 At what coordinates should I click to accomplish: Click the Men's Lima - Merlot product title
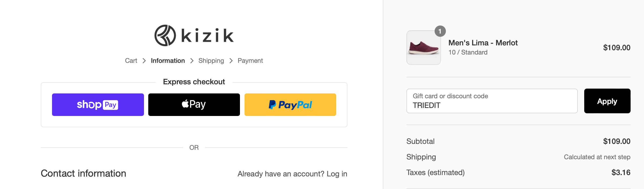(483, 43)
